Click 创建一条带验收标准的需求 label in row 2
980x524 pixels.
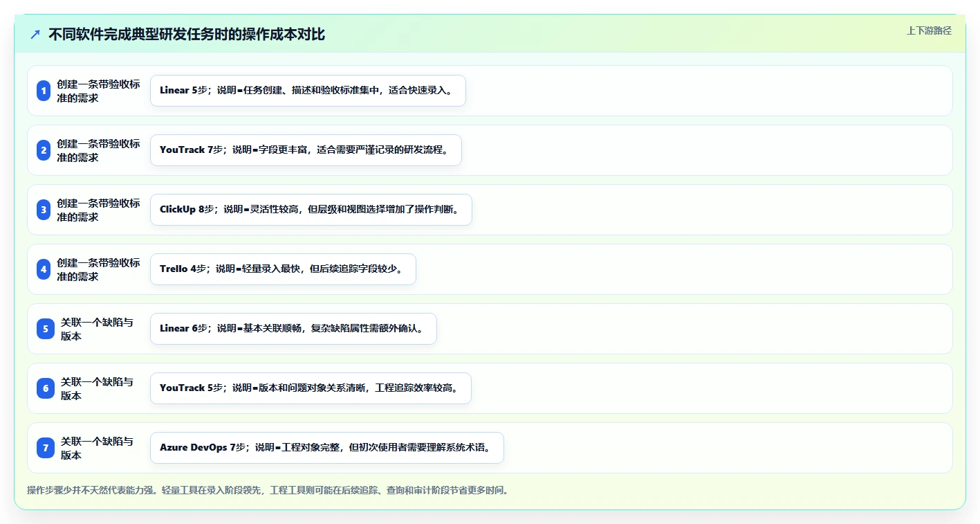point(99,150)
